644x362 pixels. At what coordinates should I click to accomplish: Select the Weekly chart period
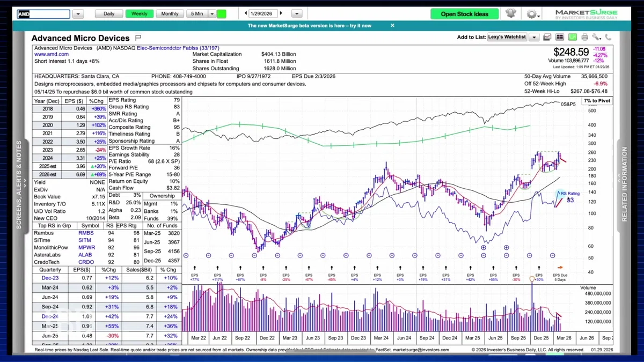[140, 14]
